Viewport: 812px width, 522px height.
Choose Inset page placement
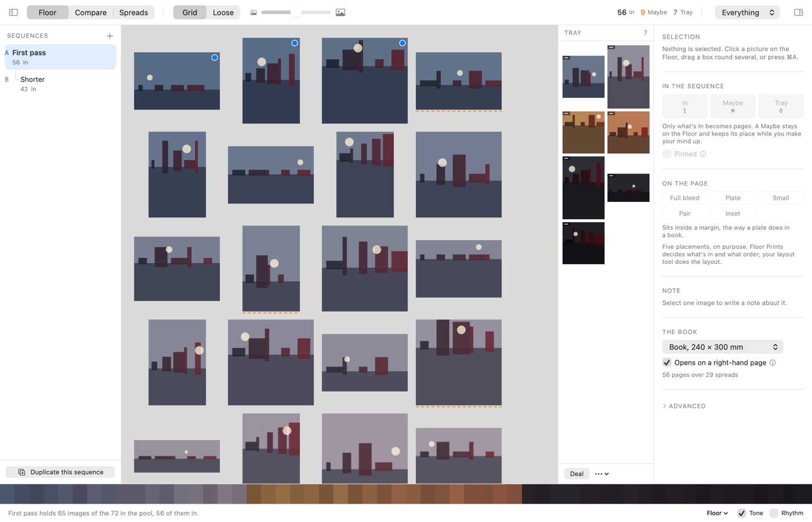point(733,213)
